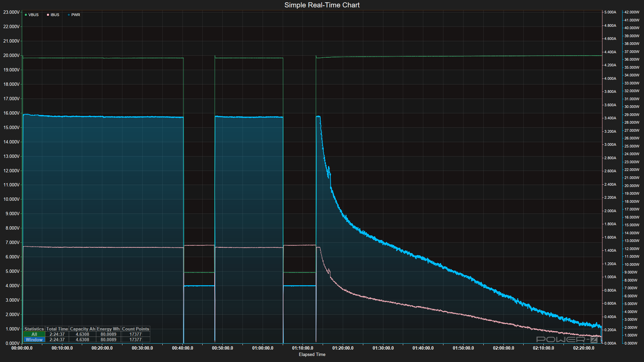The image size is (644, 362).
Task: Click the 17377 count value in All row
Action: click(136, 334)
